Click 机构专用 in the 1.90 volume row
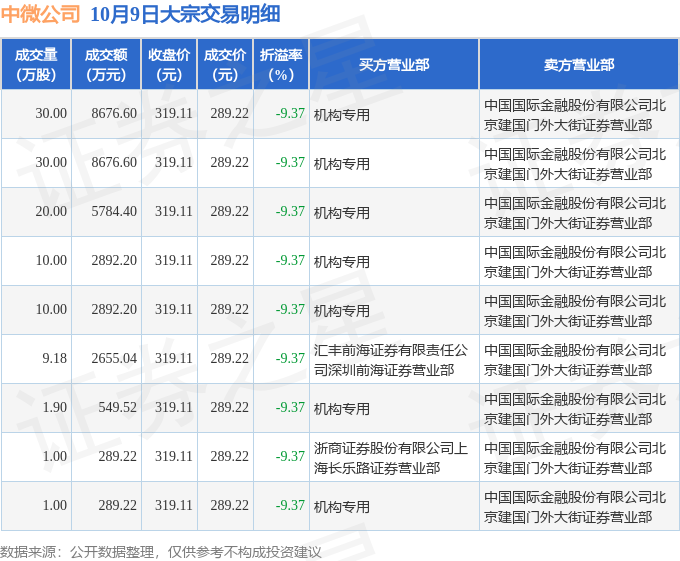This screenshot has width=680, height=561. [342, 409]
